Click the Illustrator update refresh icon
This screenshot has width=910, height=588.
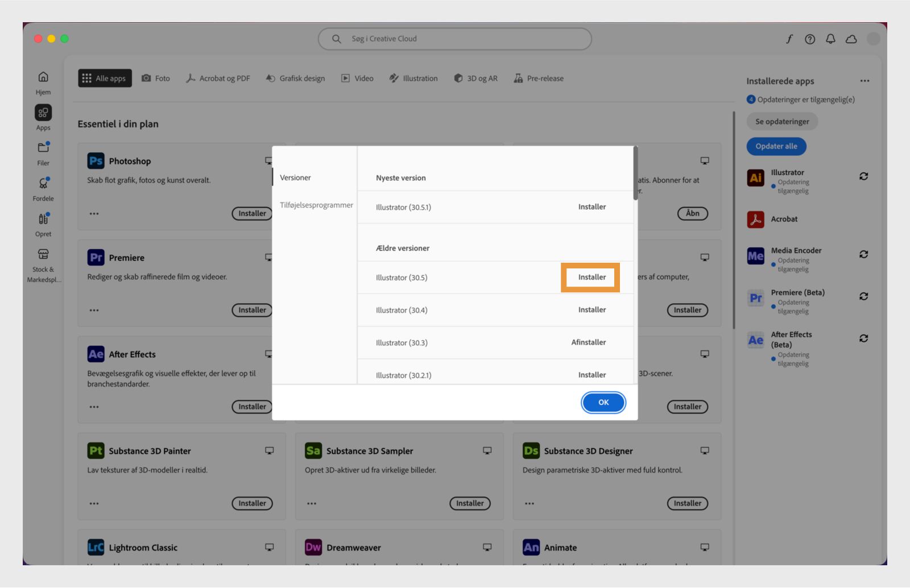863,176
